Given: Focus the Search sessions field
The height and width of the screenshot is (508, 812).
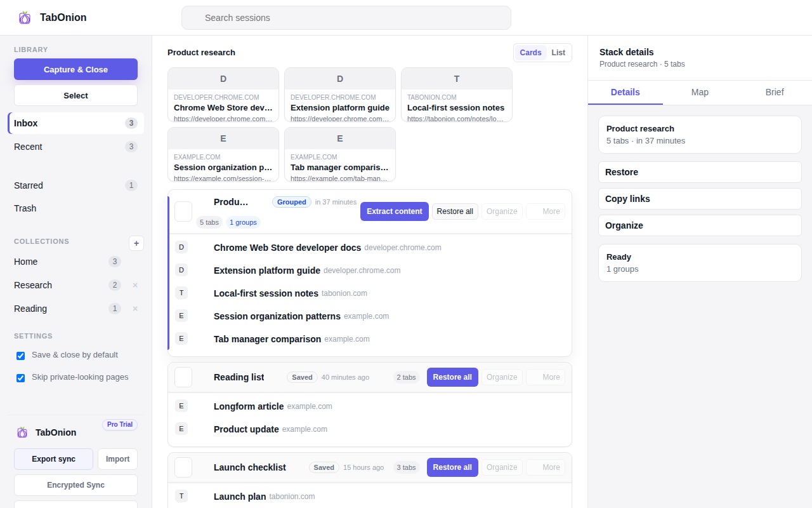Looking at the screenshot, I should coord(346,18).
